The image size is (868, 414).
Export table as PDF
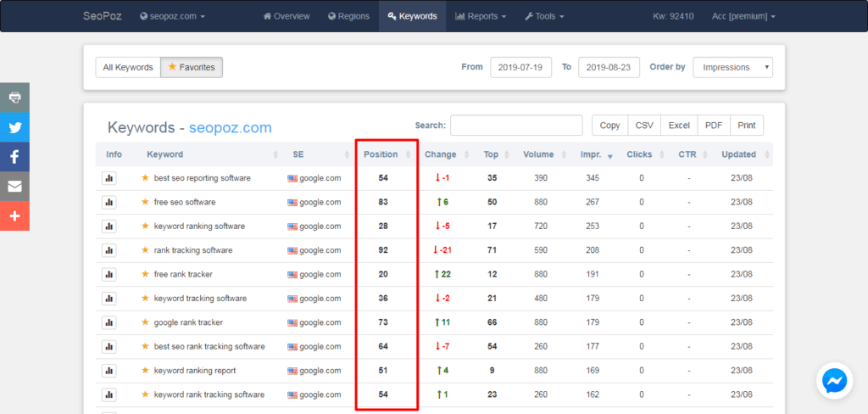click(x=714, y=126)
